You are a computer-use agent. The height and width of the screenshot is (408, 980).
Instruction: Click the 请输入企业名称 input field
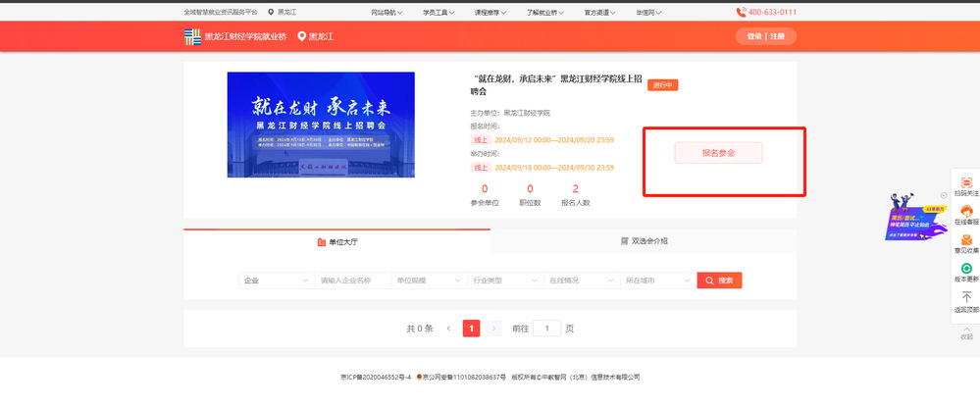click(352, 280)
